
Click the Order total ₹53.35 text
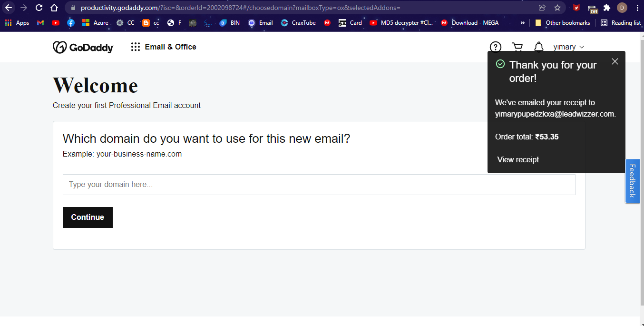pos(527,137)
